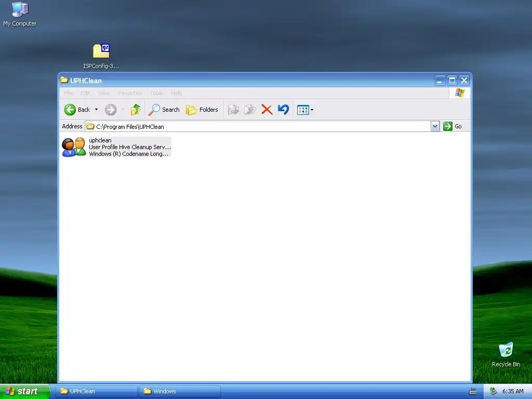Open the Views dropdown button

coord(305,110)
